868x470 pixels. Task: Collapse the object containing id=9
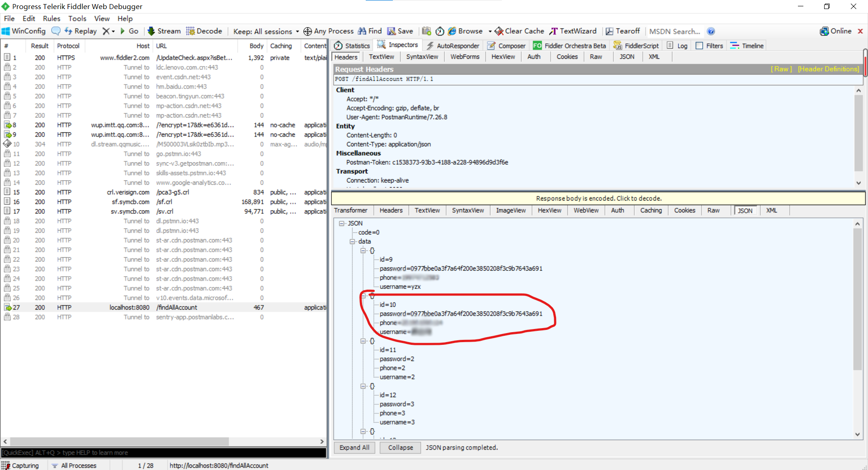tap(363, 250)
